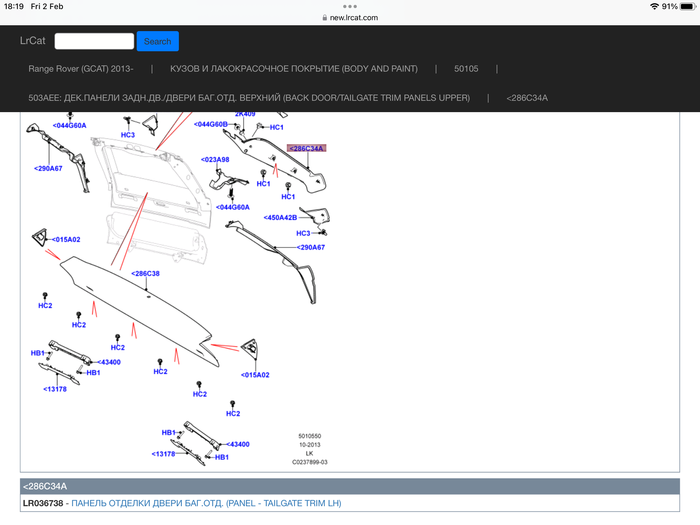
Task: Select HC3 label next to <044G60A at top
Action: coord(128,135)
